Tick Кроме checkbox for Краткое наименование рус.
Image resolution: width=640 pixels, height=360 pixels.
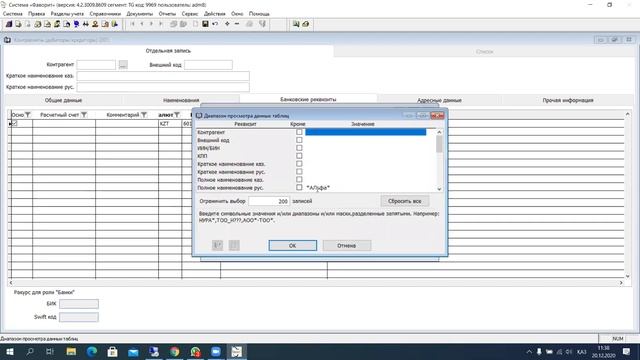click(299, 171)
